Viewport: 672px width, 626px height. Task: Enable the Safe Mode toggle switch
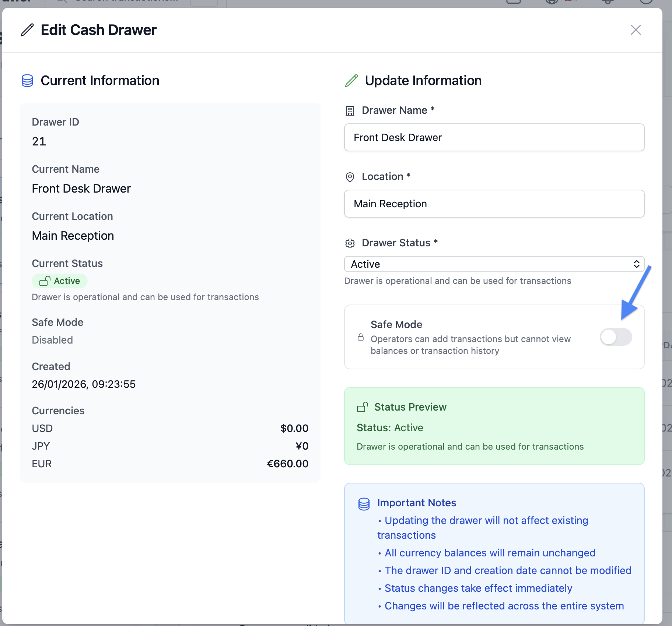(x=616, y=337)
